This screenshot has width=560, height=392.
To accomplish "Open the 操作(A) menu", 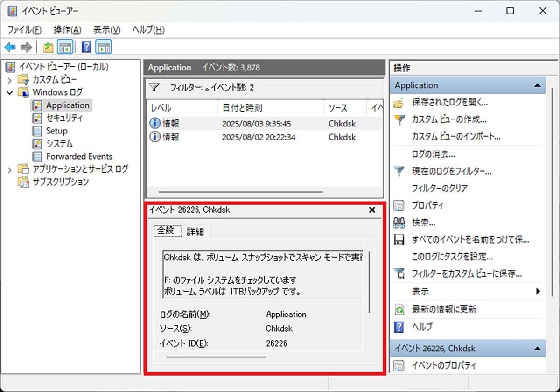I will [67, 29].
